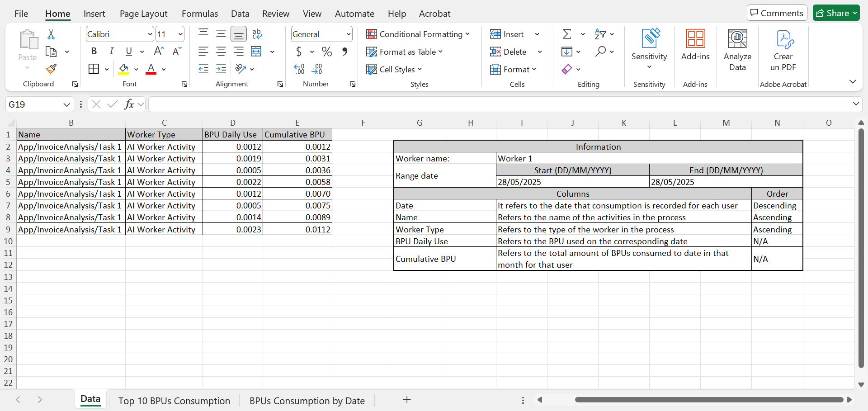Open the Comments pane button

coord(777,13)
